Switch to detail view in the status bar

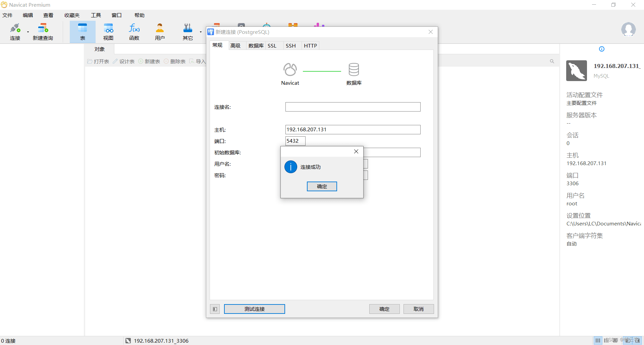(615, 341)
